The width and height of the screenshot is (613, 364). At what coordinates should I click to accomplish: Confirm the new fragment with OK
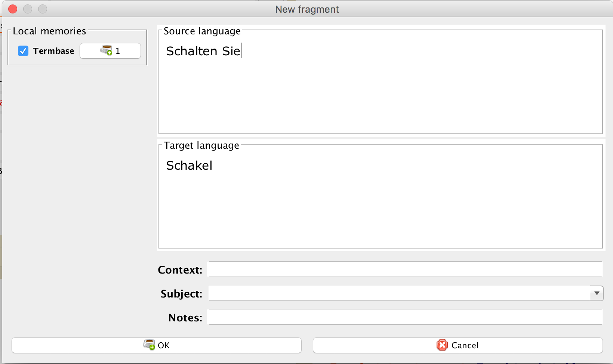(156, 345)
